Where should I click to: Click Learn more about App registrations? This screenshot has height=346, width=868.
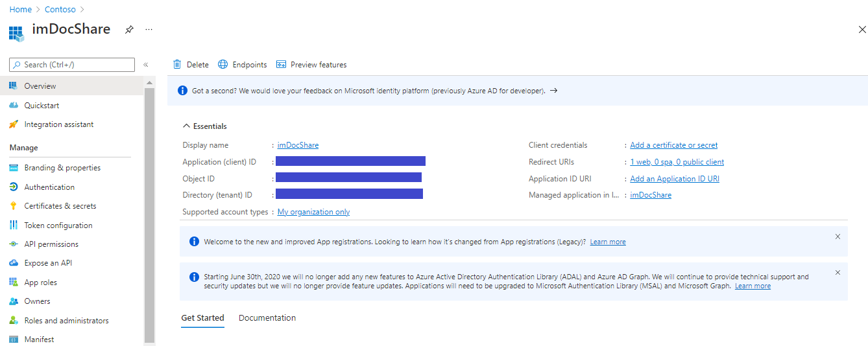(608, 242)
